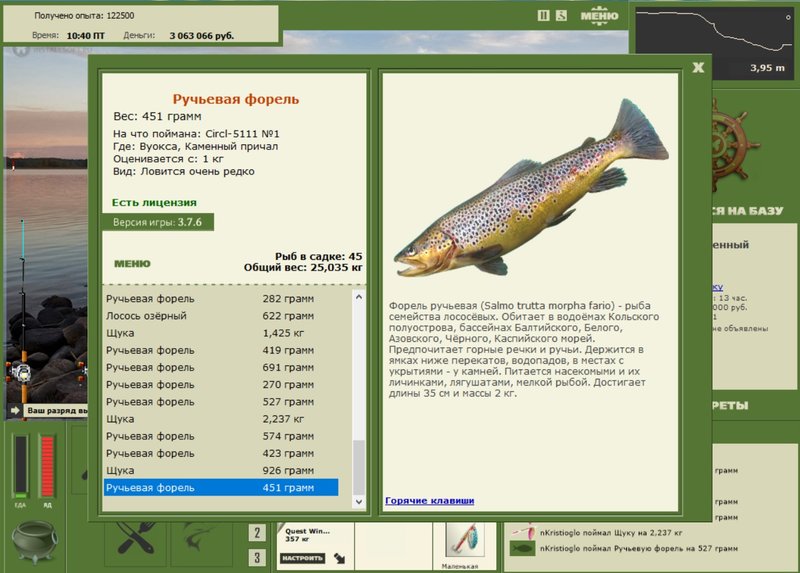Select Ручьевая форель 423 грамм row
The height and width of the screenshot is (573, 800).
[x=221, y=454]
